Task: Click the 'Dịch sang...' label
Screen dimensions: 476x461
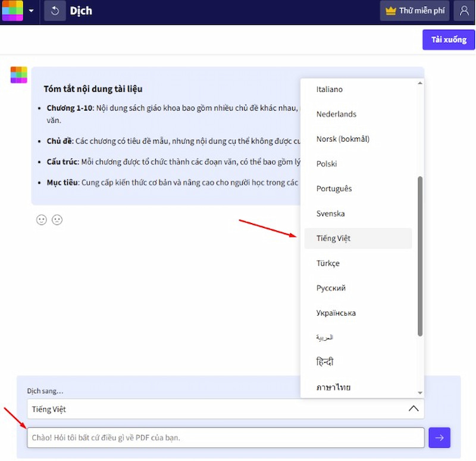Action: click(x=45, y=391)
